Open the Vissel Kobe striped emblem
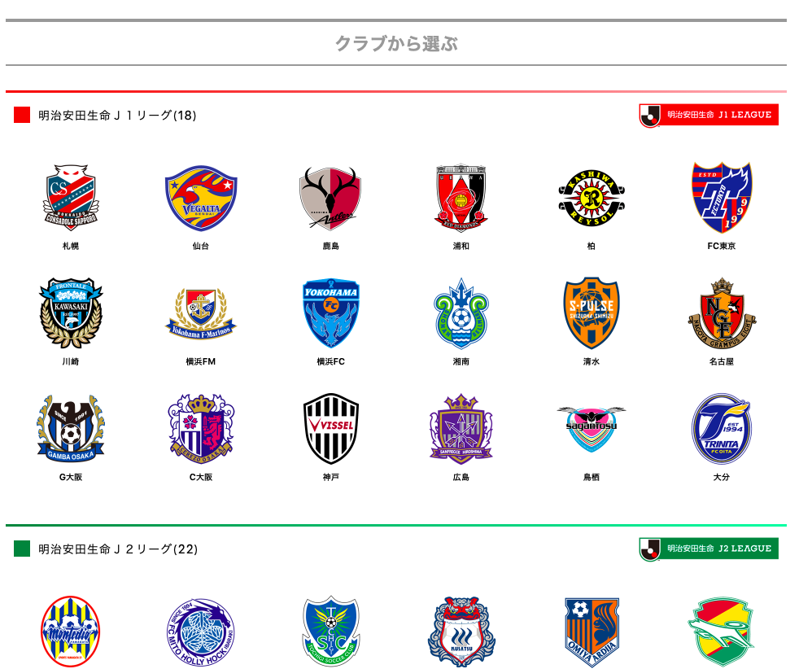812x669 pixels. pyautogui.click(x=331, y=429)
